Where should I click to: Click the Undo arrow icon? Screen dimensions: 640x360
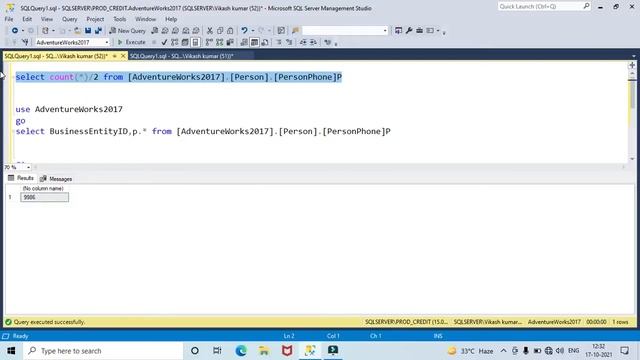(x=244, y=31)
